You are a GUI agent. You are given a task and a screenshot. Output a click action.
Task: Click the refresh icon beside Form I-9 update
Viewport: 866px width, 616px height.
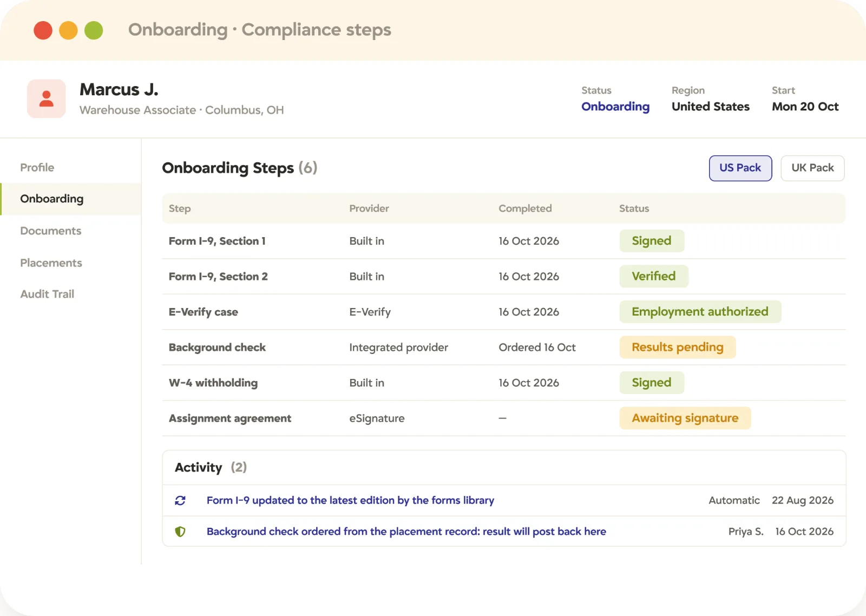point(180,501)
